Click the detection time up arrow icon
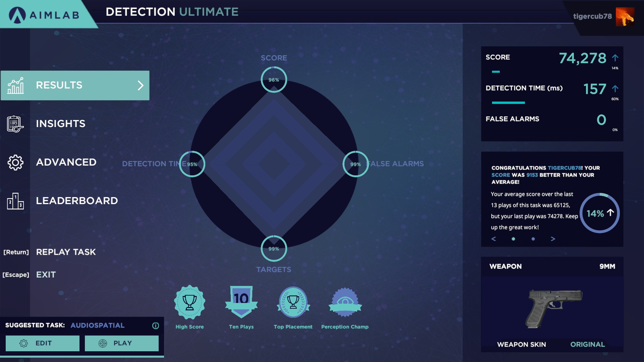The height and width of the screenshot is (362, 644). click(615, 89)
